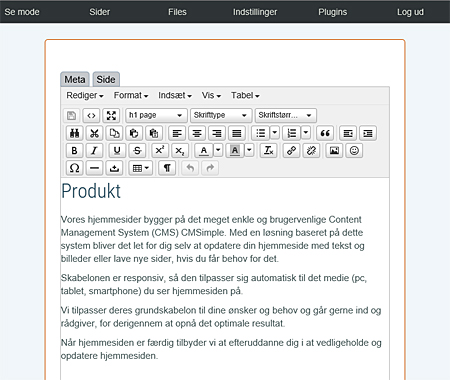
Task: Click the 'Produkt' heading in editor
Action: point(91,191)
